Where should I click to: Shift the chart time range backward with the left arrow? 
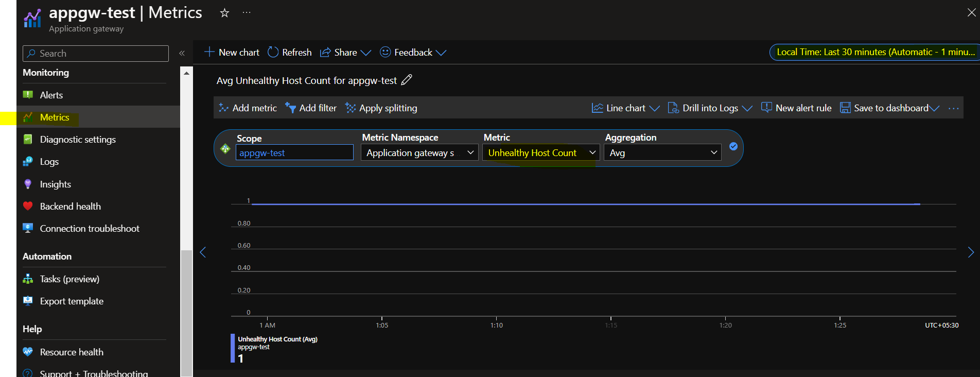click(203, 252)
